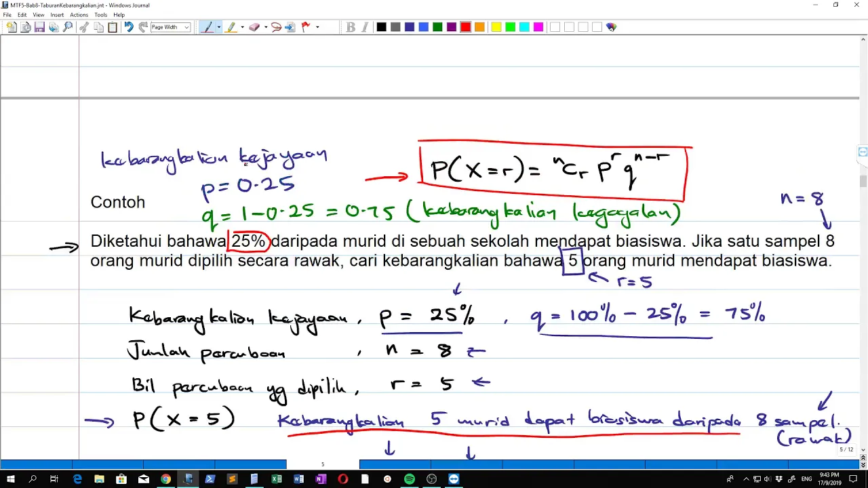868x488 pixels.
Task: Expand the Pen tool options arrow
Action: coord(219,27)
